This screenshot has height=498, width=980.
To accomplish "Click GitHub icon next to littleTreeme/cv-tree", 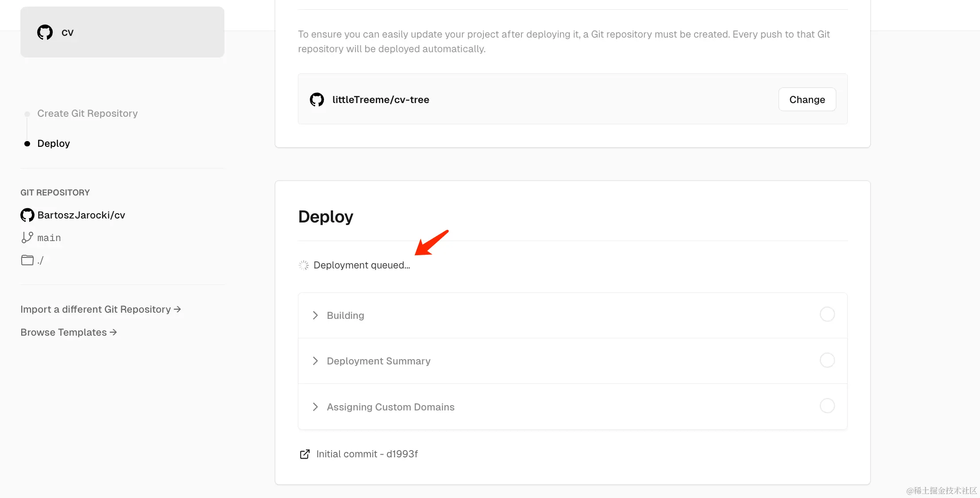I will pos(317,100).
